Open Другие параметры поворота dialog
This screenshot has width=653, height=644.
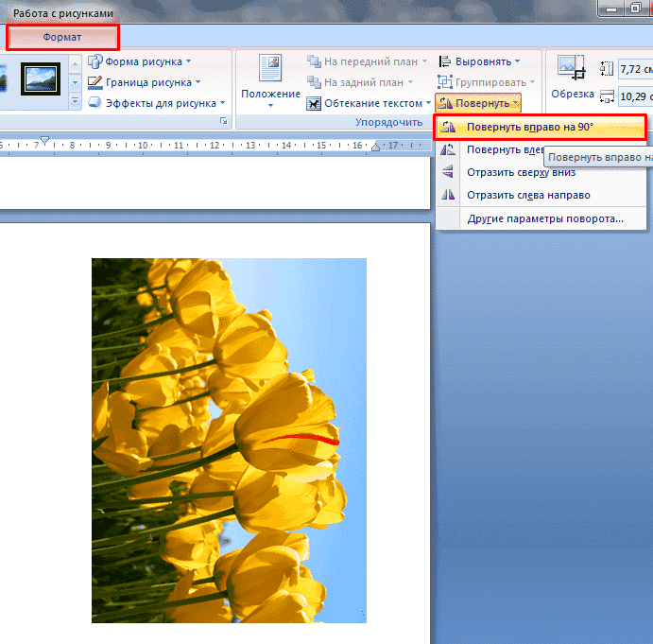544,218
